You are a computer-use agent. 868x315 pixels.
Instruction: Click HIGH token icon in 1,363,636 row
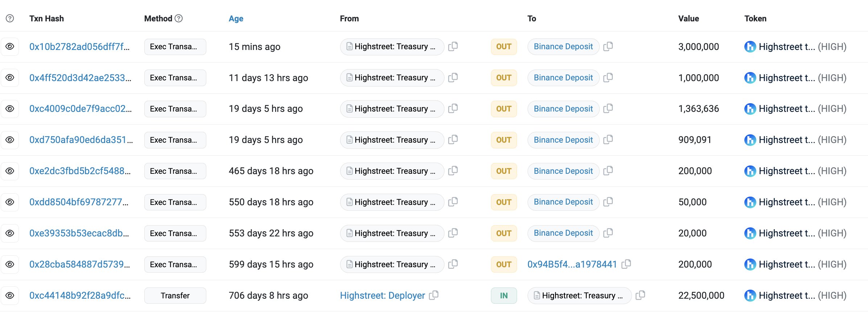[750, 109]
